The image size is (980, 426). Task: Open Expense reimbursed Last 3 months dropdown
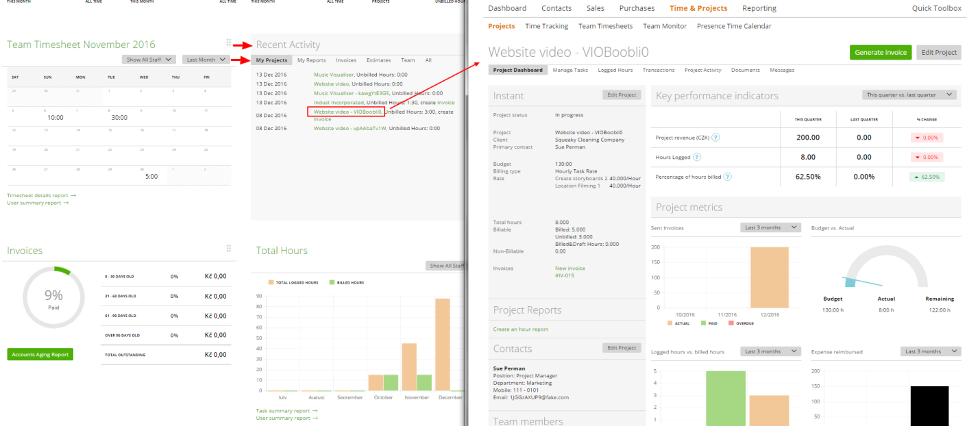tap(931, 351)
